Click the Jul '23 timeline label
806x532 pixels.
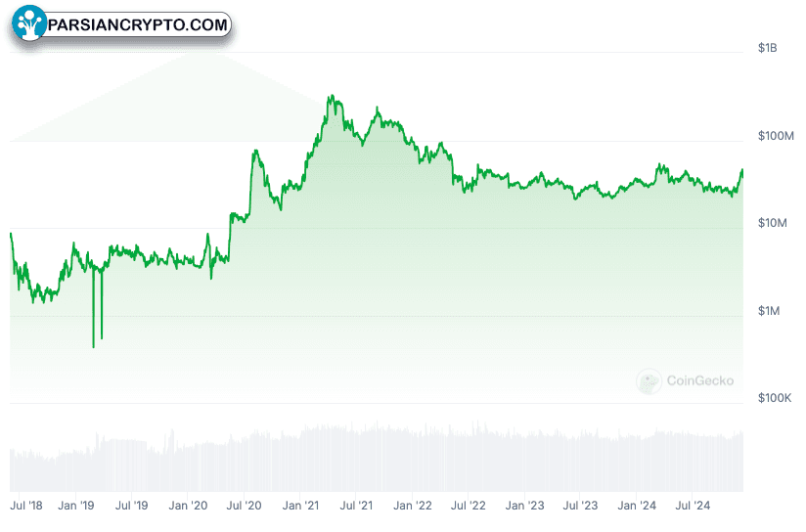[x=580, y=506]
